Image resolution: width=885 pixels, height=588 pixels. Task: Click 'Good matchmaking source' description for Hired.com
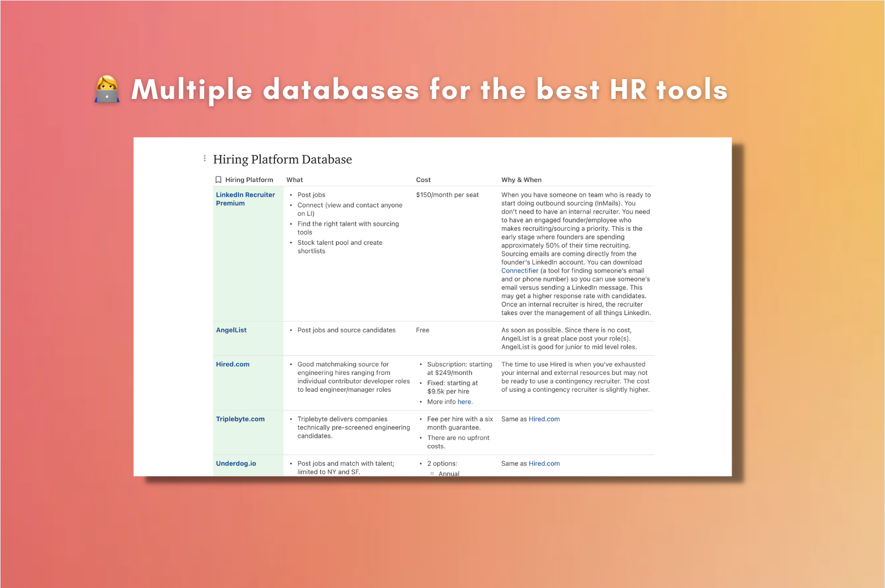pyautogui.click(x=354, y=377)
